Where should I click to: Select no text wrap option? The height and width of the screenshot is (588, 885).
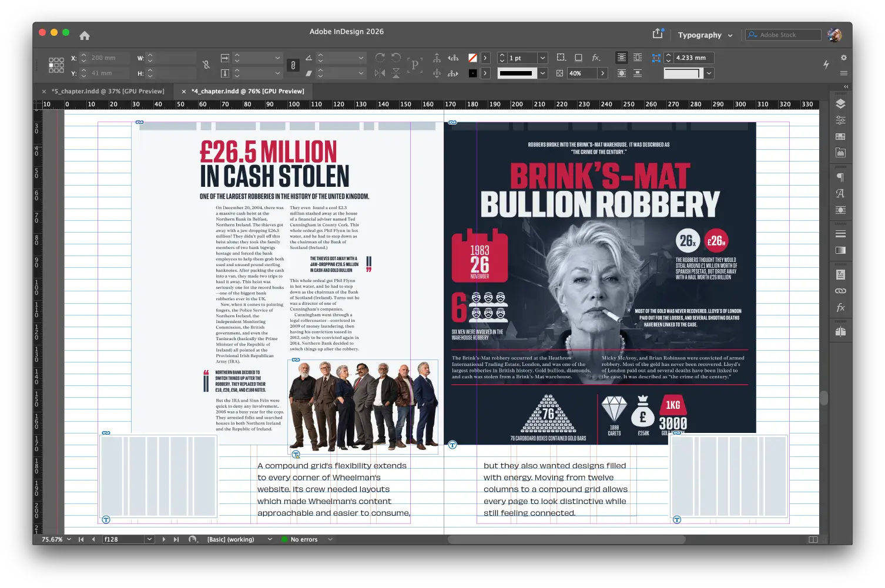621,58
